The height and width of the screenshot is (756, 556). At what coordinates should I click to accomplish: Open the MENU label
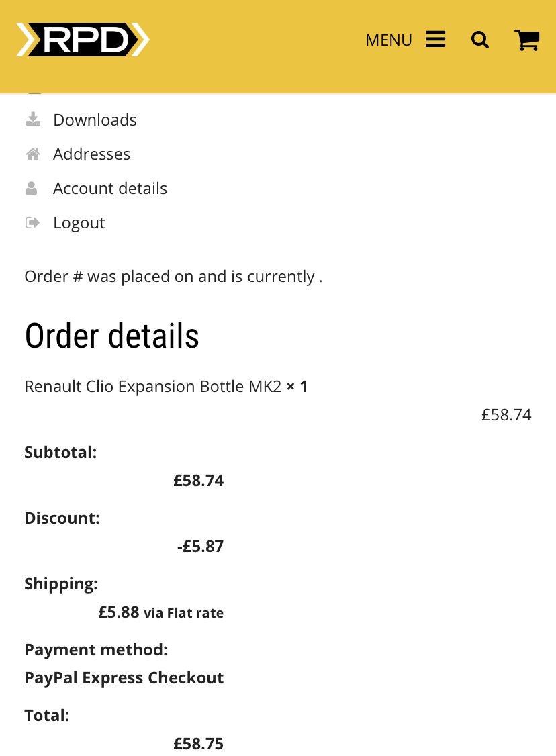click(389, 40)
